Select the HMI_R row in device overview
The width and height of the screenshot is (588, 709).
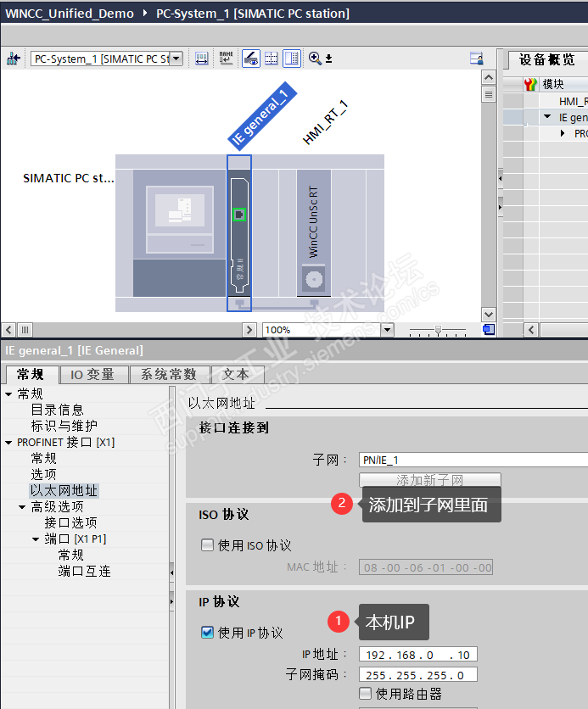point(573,101)
